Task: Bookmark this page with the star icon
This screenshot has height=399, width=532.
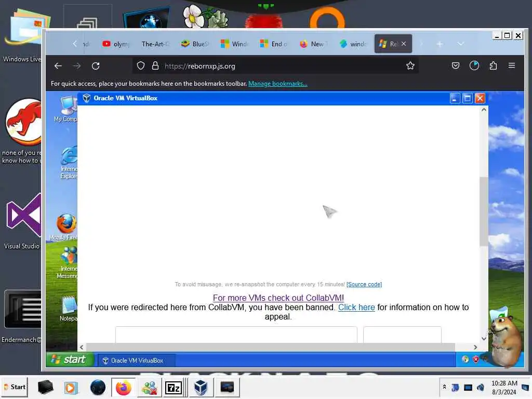Action: point(410,66)
